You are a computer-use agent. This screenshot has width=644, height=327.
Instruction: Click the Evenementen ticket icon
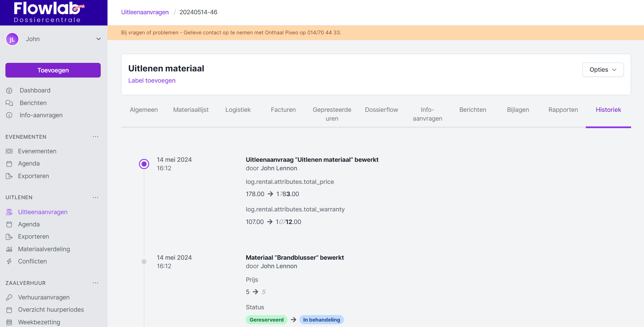(x=9, y=151)
